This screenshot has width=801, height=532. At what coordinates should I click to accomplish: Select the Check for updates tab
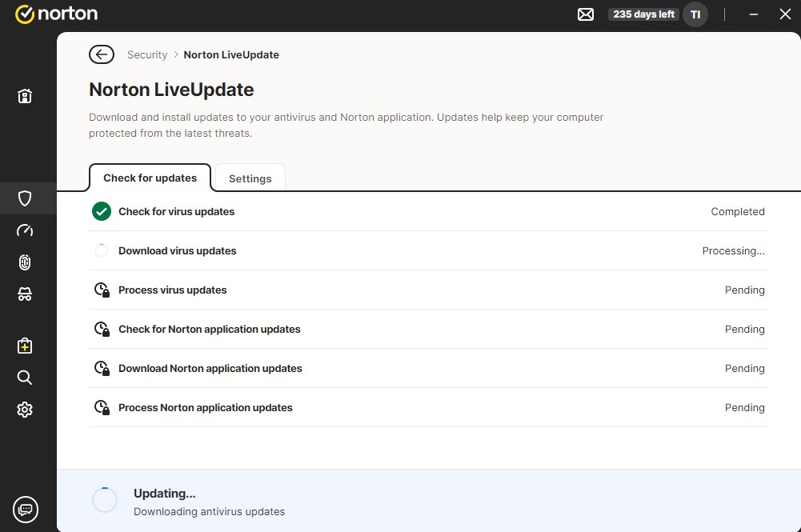click(x=150, y=178)
